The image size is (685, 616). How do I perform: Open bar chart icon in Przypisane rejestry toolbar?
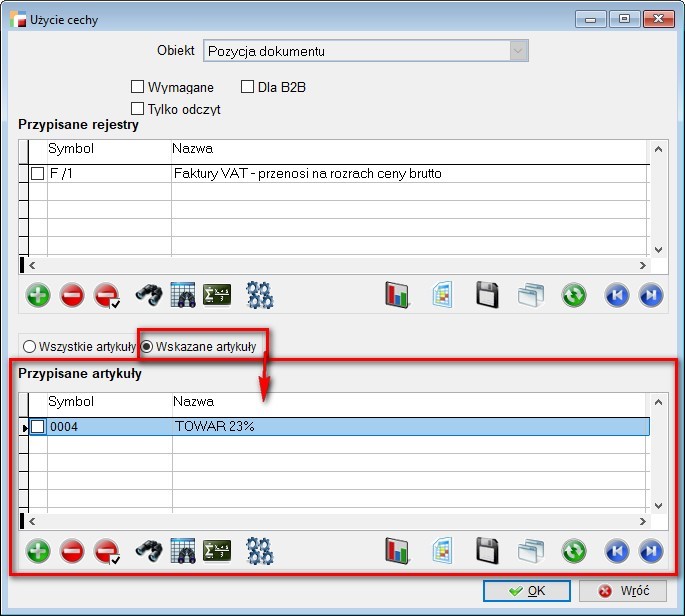[x=397, y=295]
